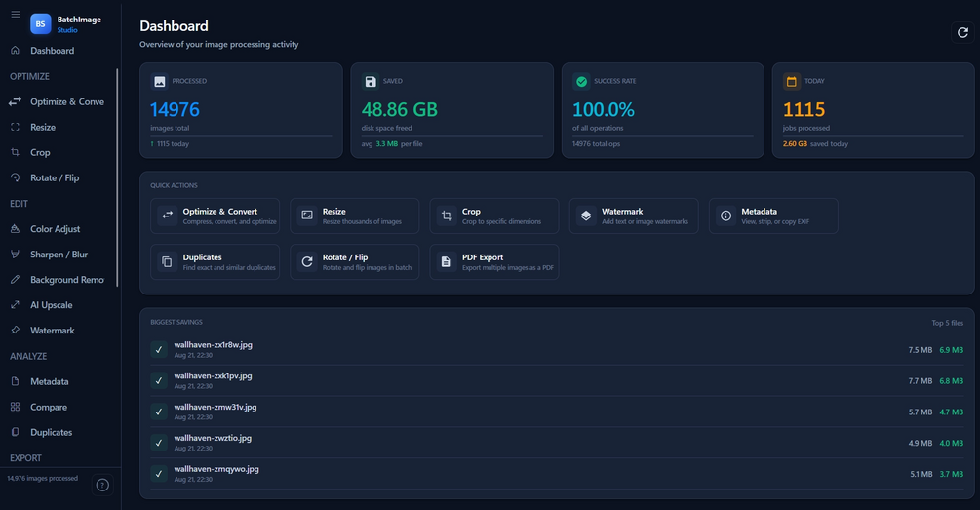Open the Crop quick action title
The height and width of the screenshot is (510, 980).
tap(471, 212)
